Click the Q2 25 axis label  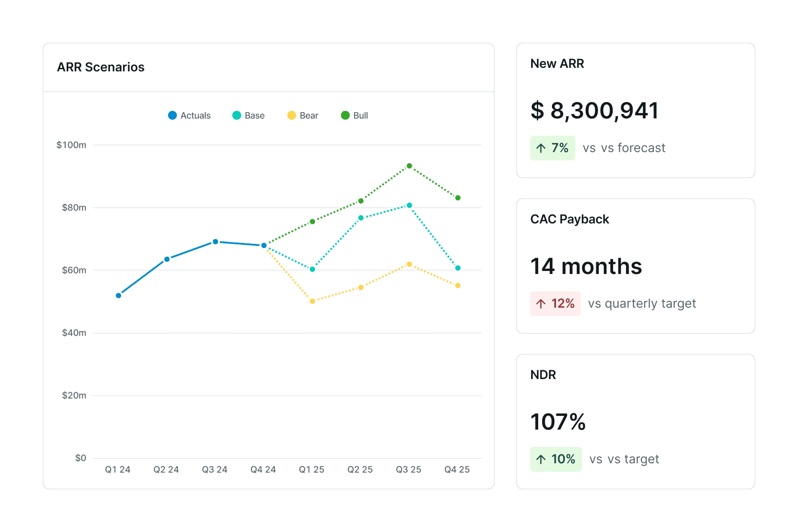pyautogui.click(x=360, y=469)
